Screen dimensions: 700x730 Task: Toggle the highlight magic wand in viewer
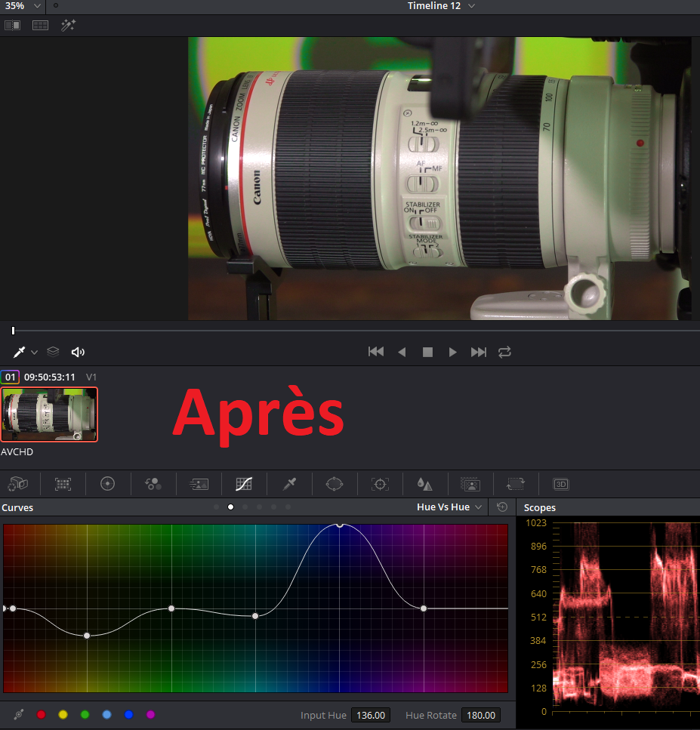coord(68,25)
